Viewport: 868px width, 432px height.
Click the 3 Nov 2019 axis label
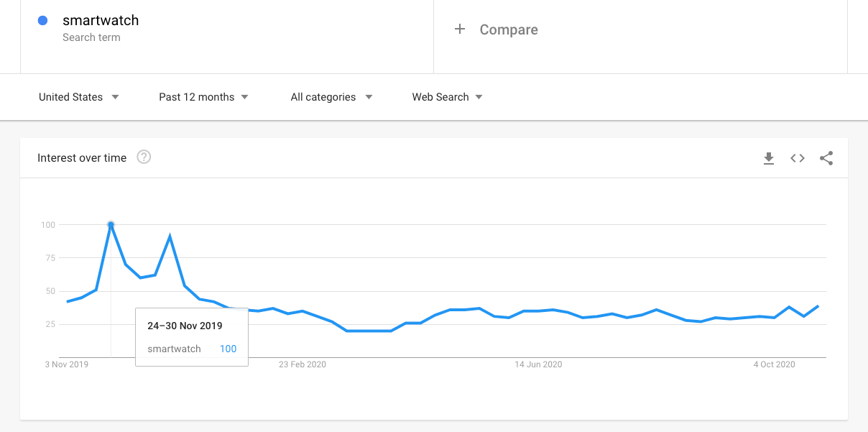coord(67,364)
